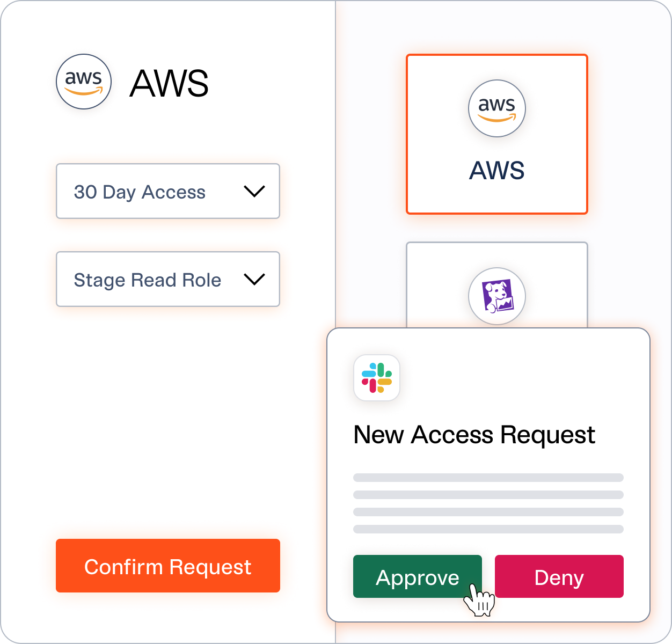This screenshot has width=672, height=644.
Task: Click the Stage Read Role label text
Action: (148, 280)
